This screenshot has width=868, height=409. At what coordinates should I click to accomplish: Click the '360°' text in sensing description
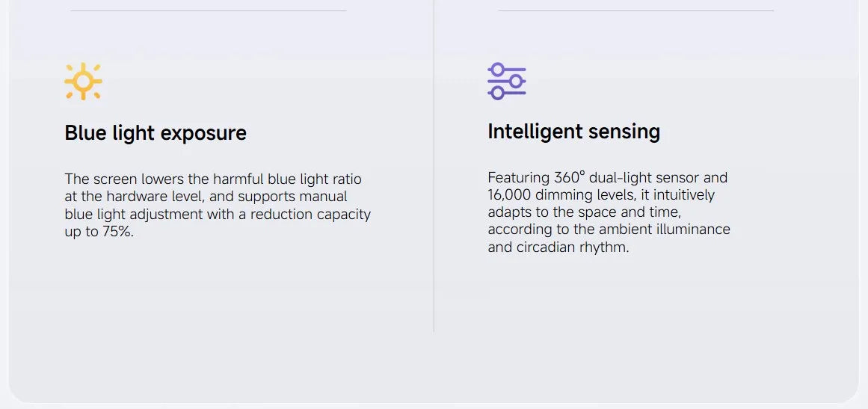pyautogui.click(x=569, y=178)
